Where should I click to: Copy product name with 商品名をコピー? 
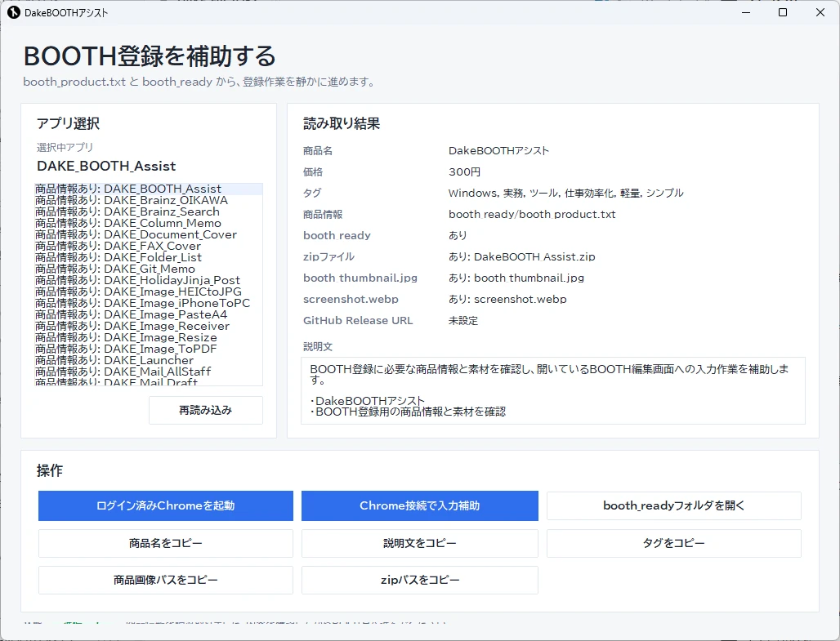(166, 544)
